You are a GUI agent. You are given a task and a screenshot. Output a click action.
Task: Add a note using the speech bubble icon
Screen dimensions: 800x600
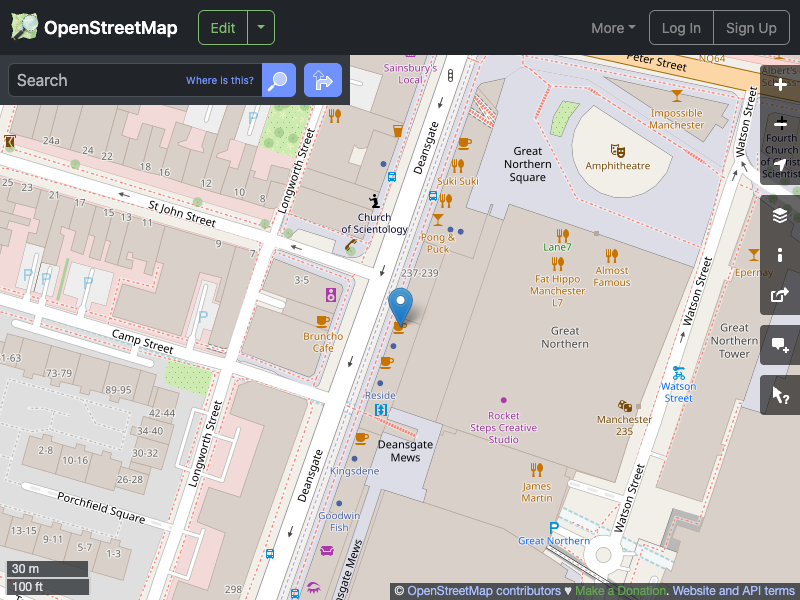[x=780, y=345]
